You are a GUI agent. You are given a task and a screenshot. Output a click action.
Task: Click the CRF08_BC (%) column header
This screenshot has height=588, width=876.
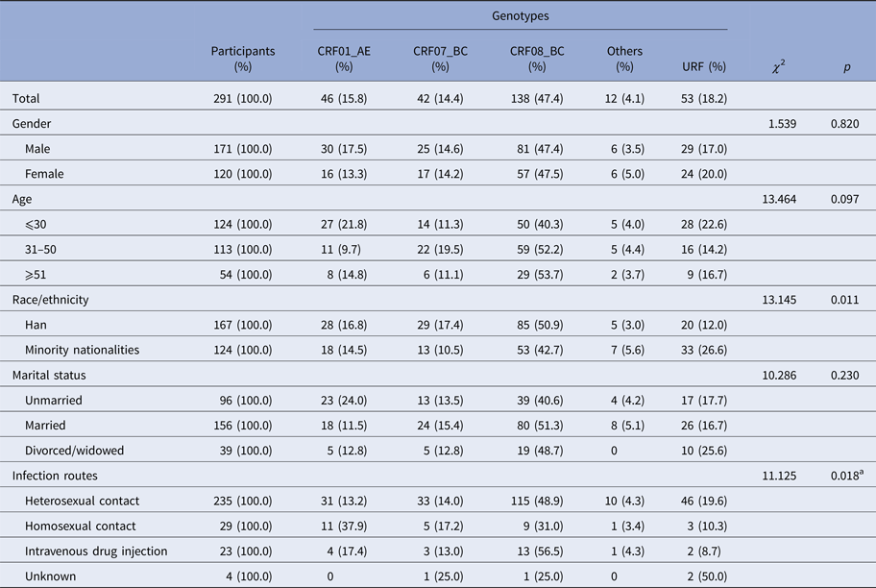(x=536, y=59)
